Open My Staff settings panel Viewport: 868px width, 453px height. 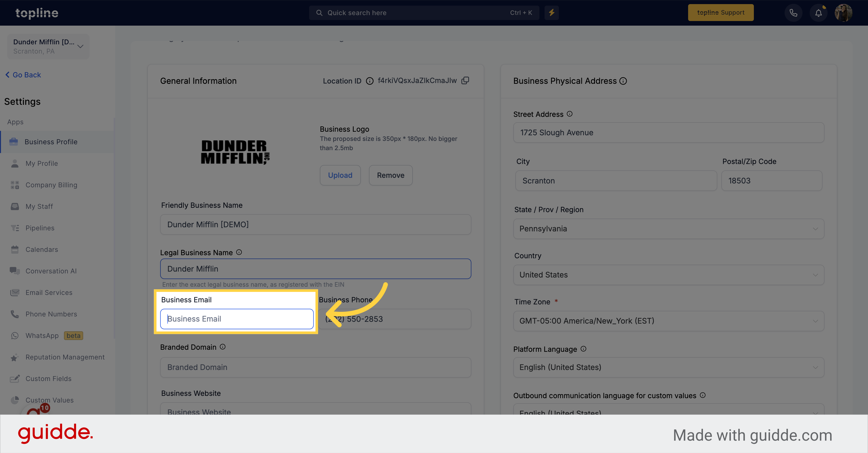38,206
